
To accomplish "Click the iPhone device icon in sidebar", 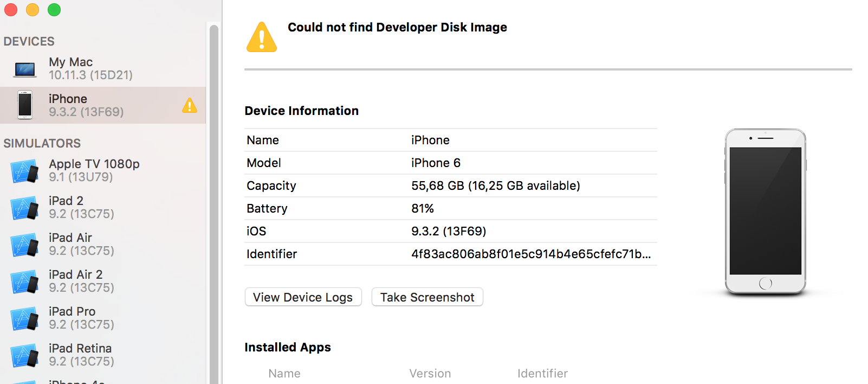I will [25, 105].
